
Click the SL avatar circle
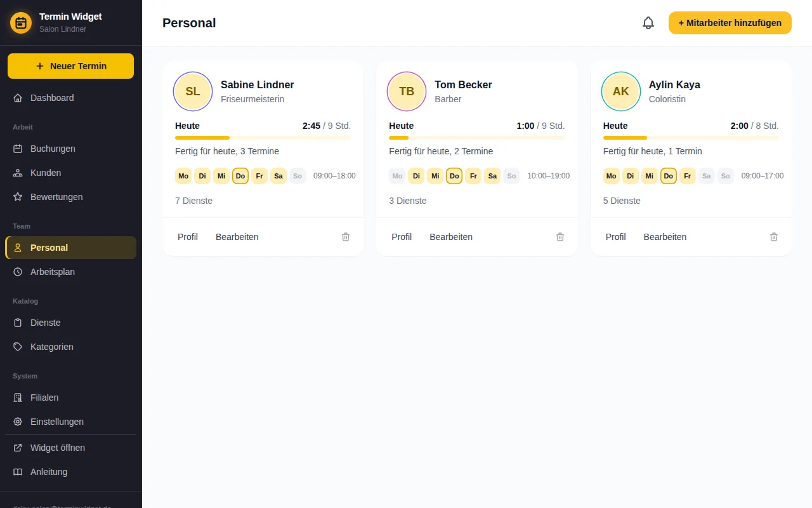pos(193,91)
